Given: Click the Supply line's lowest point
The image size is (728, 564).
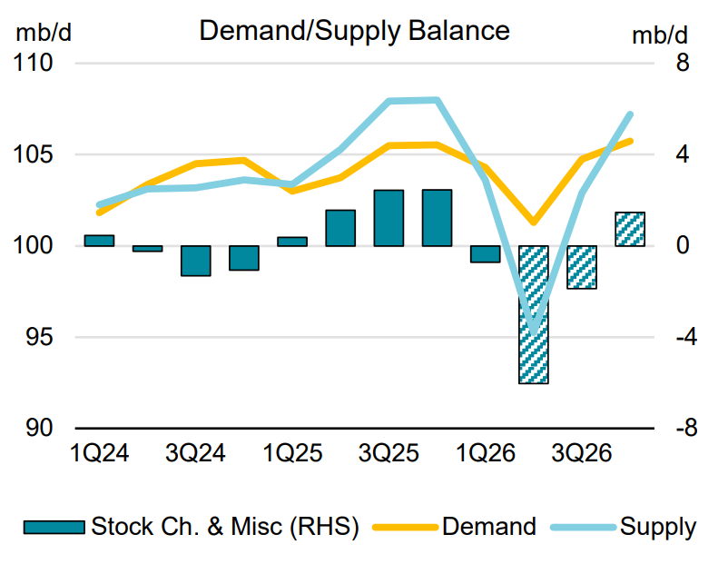Looking at the screenshot, I should (534, 332).
